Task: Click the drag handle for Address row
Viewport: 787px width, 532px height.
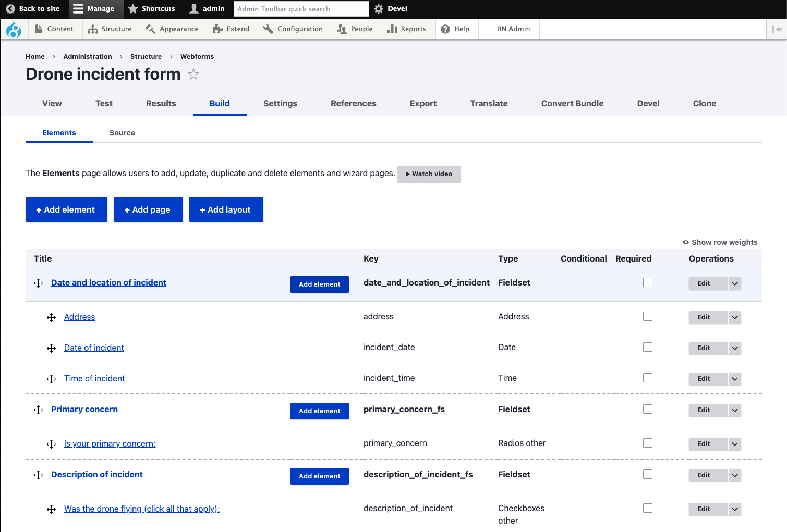Action: coord(51,317)
